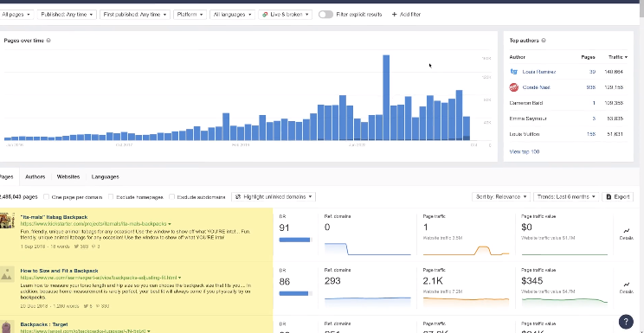This screenshot has width=644, height=333.
Task: Open the All languages dropdown
Action: [233, 15]
